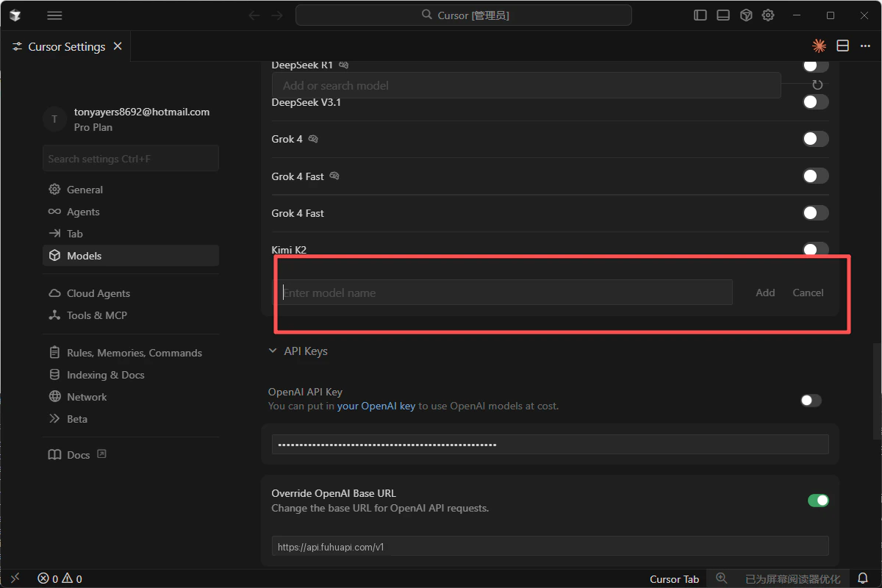Viewport: 882px width, 588px height.
Task: Open Cloud Agents settings
Action: 131,293
